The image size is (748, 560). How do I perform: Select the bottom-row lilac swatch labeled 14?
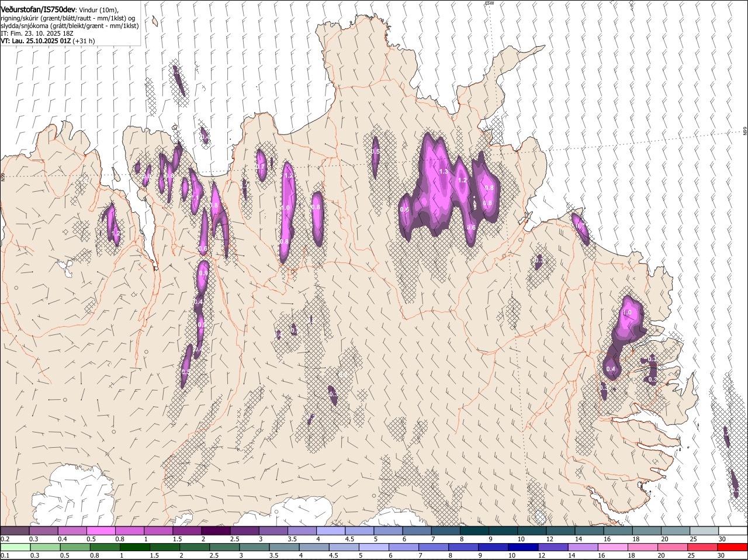(x=583, y=547)
